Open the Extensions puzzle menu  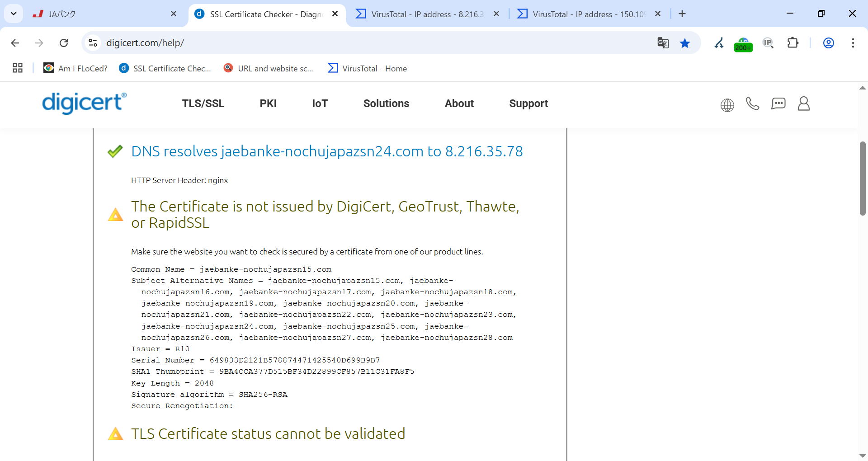tap(793, 43)
